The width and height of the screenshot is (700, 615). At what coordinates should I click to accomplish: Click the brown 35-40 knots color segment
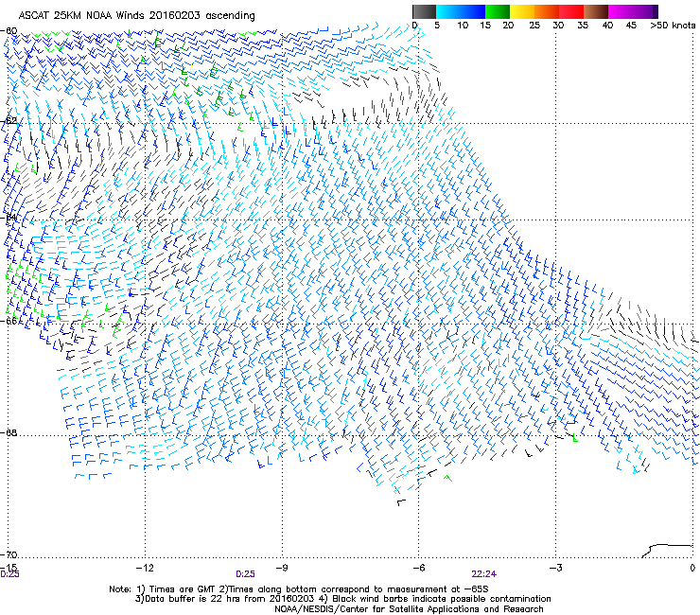(596, 11)
